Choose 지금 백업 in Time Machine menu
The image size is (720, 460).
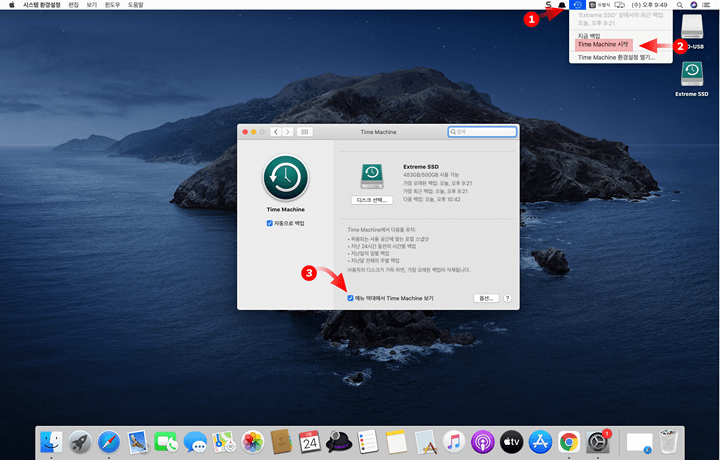(x=589, y=36)
